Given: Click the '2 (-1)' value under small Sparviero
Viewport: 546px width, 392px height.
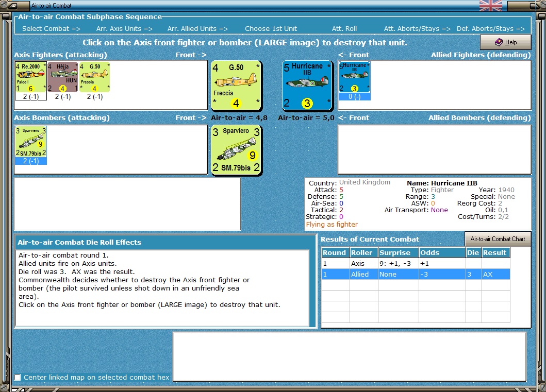Looking at the screenshot, I should point(30,161).
